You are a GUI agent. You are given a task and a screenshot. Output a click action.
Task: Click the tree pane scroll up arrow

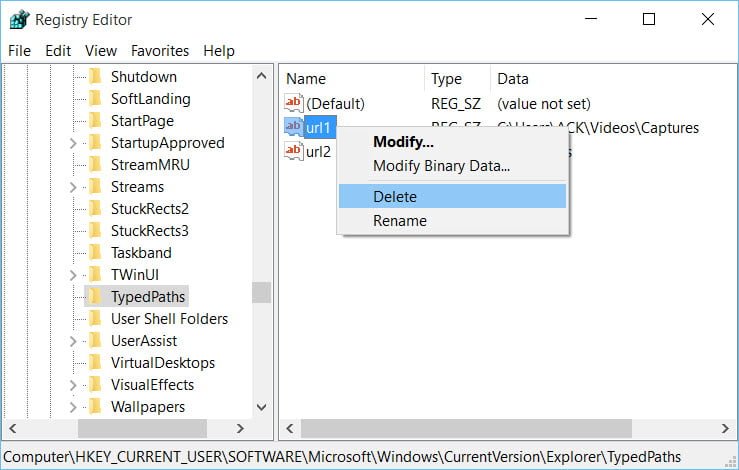point(262,76)
